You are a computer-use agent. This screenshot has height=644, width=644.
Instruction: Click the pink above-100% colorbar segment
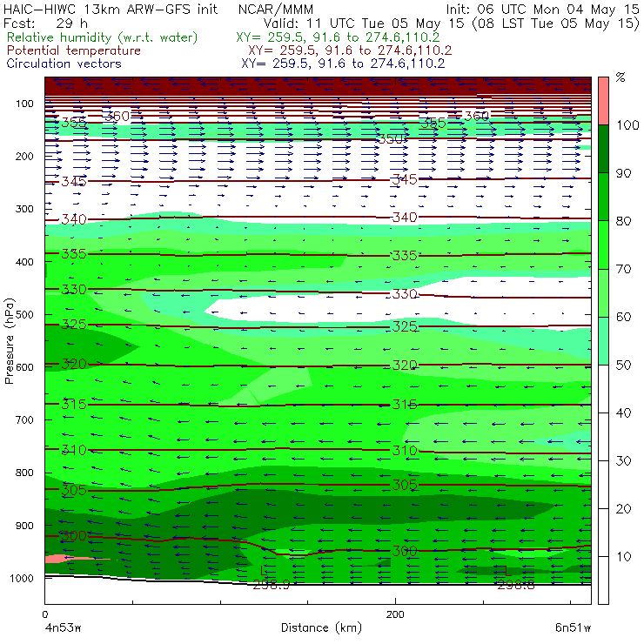tap(603, 101)
